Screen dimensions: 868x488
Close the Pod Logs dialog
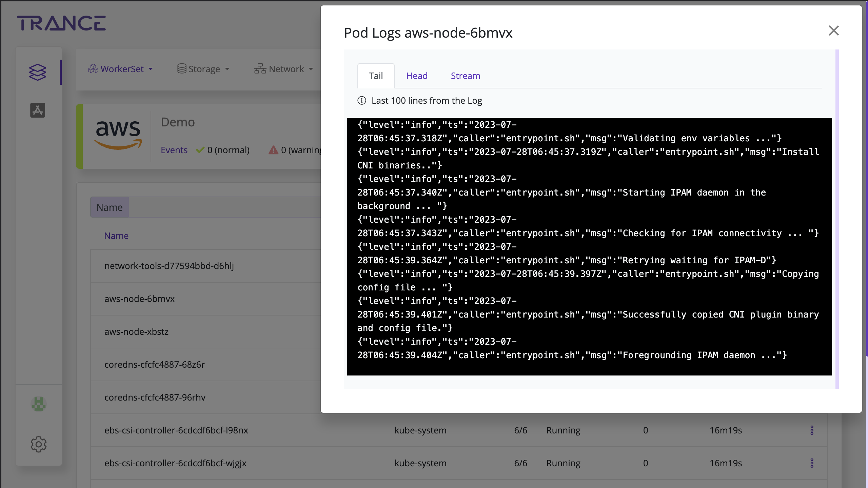click(833, 31)
